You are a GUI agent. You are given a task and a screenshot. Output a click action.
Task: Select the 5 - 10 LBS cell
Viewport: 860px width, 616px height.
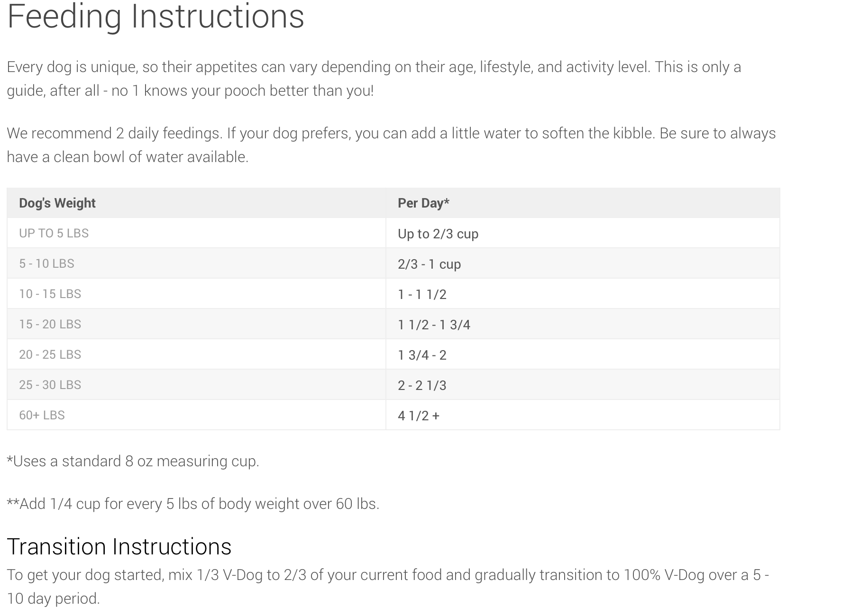click(x=47, y=263)
